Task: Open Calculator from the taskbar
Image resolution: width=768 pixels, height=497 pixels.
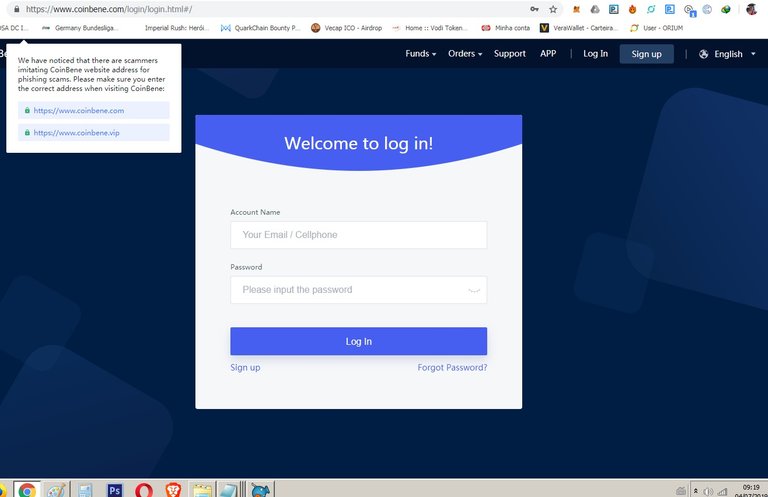Action: (x=85, y=490)
